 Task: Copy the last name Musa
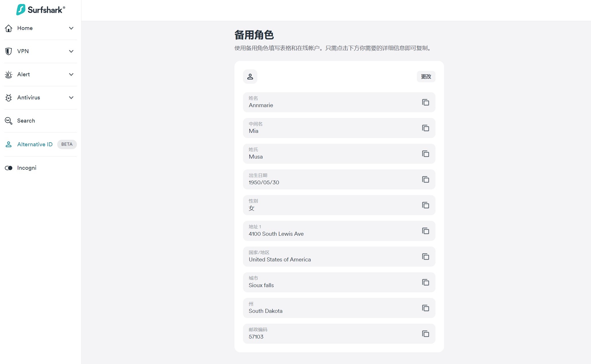click(x=425, y=154)
